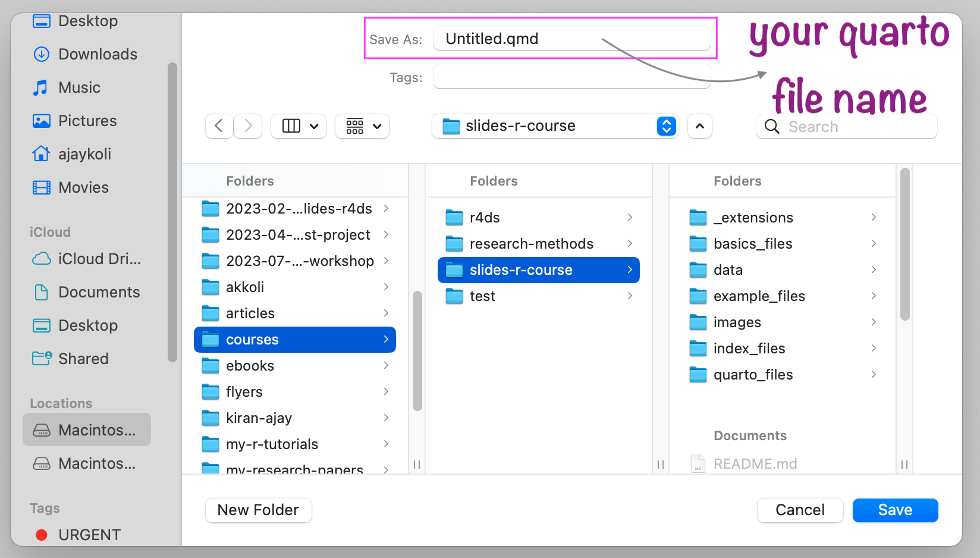Screen dimensions: 980x558
Task: Create a folder using New Folder
Action: point(258,510)
